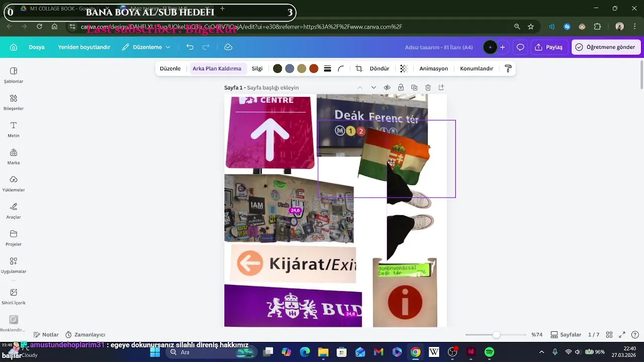Select the Silgi eraser button
644x362 pixels.
click(x=257, y=68)
